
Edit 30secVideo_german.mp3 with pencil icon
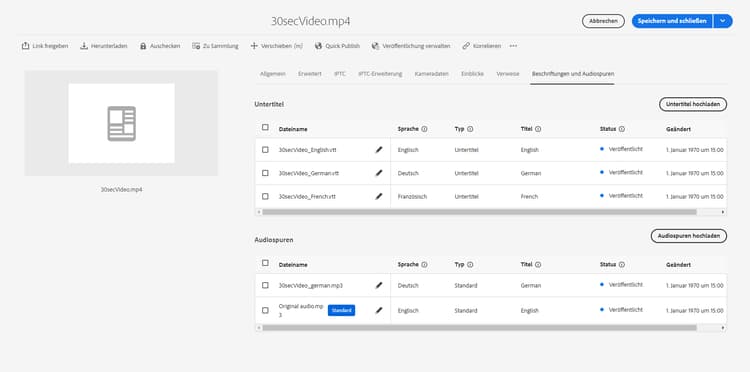pyautogui.click(x=379, y=285)
